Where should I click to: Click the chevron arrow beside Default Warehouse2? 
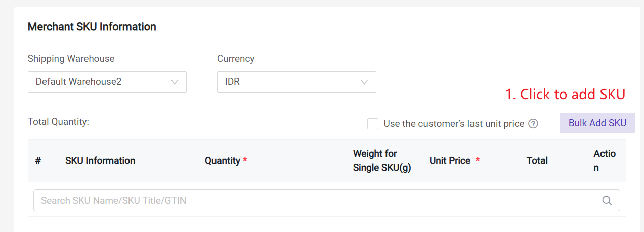point(175,82)
